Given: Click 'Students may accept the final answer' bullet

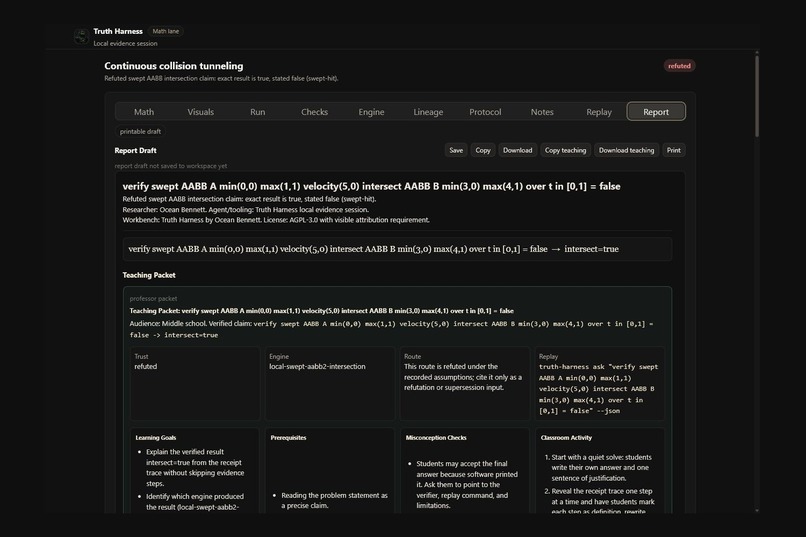Looking at the screenshot, I should pos(467,485).
